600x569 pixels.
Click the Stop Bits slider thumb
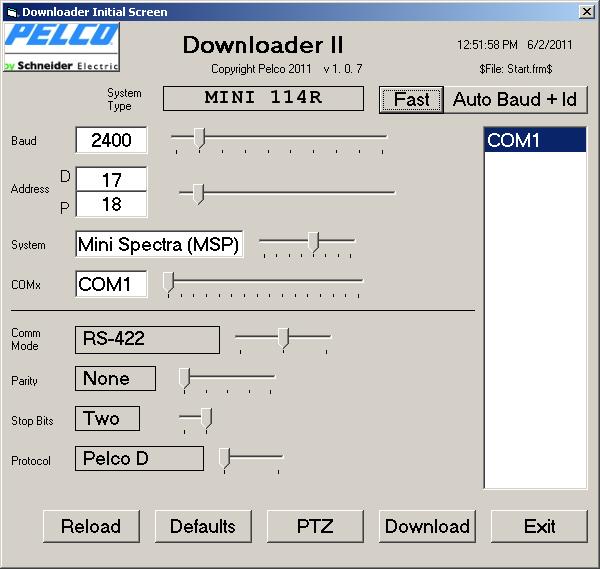pos(207,419)
